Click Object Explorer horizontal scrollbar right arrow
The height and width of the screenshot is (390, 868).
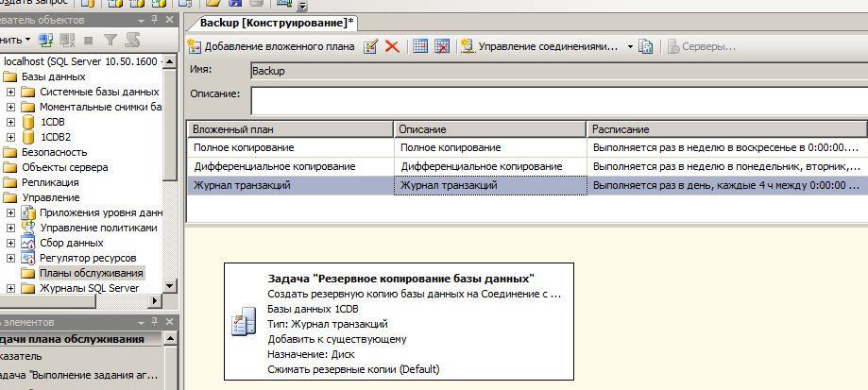coord(156,300)
